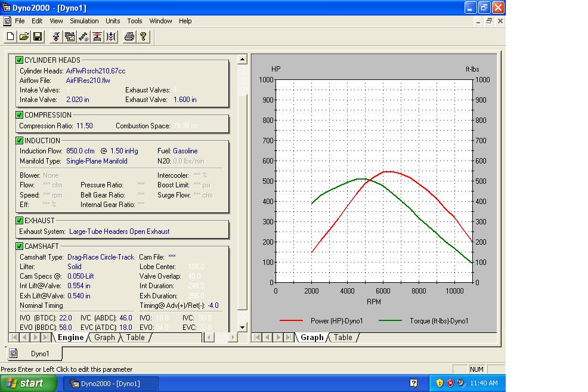The height and width of the screenshot is (392, 588).
Task: Switch to Graph tab in left pane
Action: (104, 337)
